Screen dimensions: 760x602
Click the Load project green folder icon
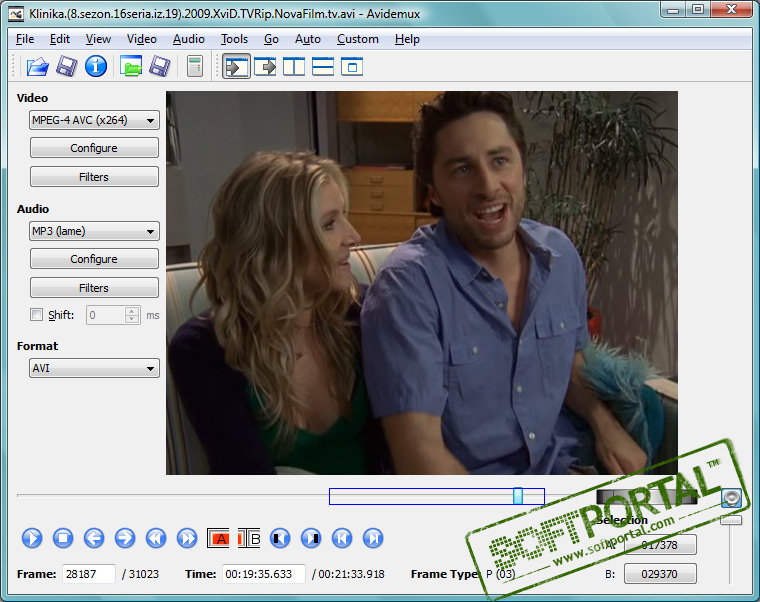coord(131,66)
